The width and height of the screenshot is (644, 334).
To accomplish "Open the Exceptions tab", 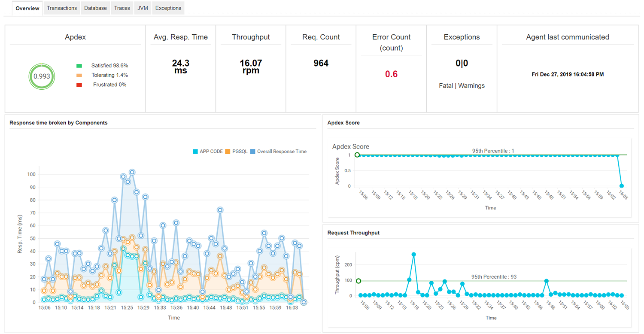I will click(168, 8).
